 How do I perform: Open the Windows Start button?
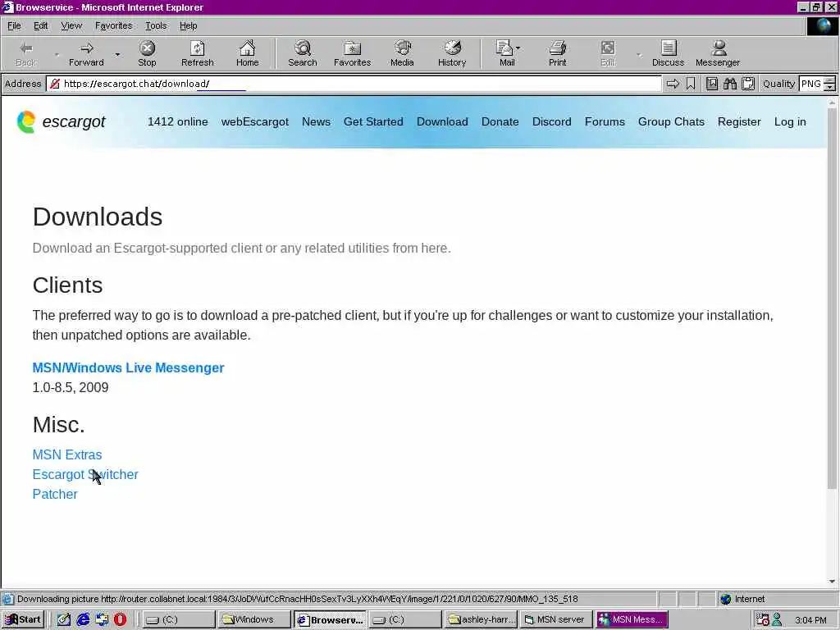(22, 619)
